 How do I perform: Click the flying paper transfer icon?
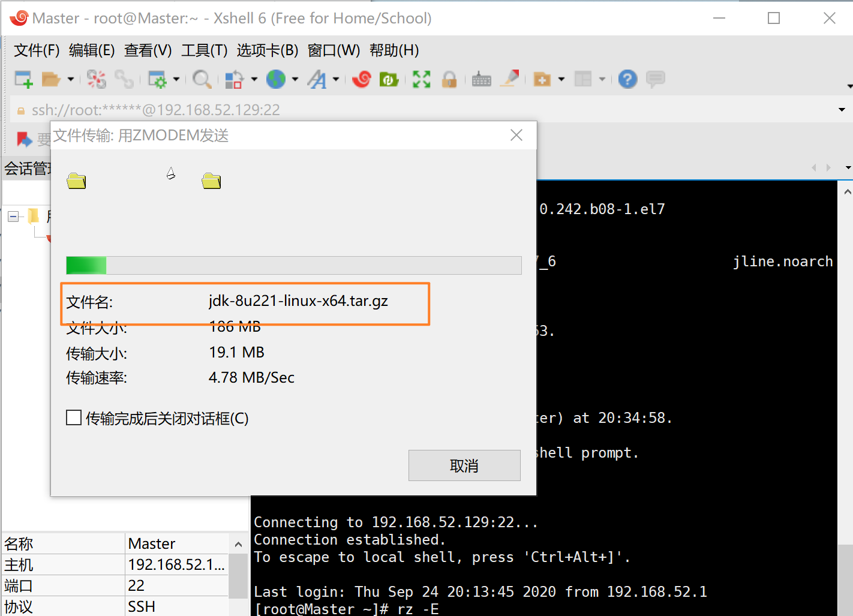(171, 173)
